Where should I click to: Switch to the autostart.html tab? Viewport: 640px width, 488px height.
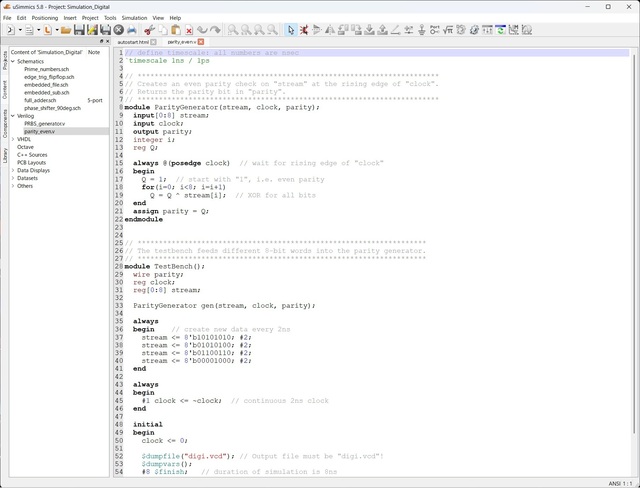point(132,42)
